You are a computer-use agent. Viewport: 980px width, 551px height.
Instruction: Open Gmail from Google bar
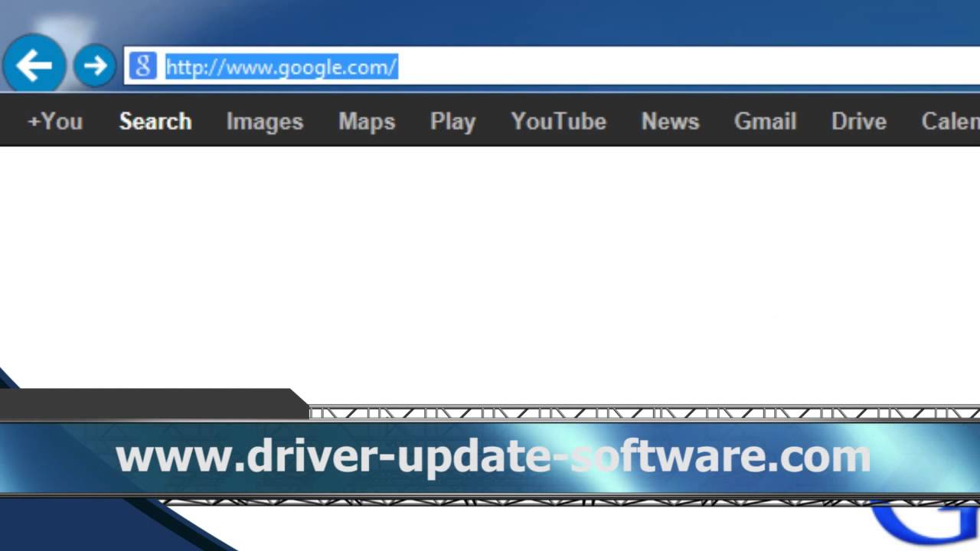click(765, 121)
